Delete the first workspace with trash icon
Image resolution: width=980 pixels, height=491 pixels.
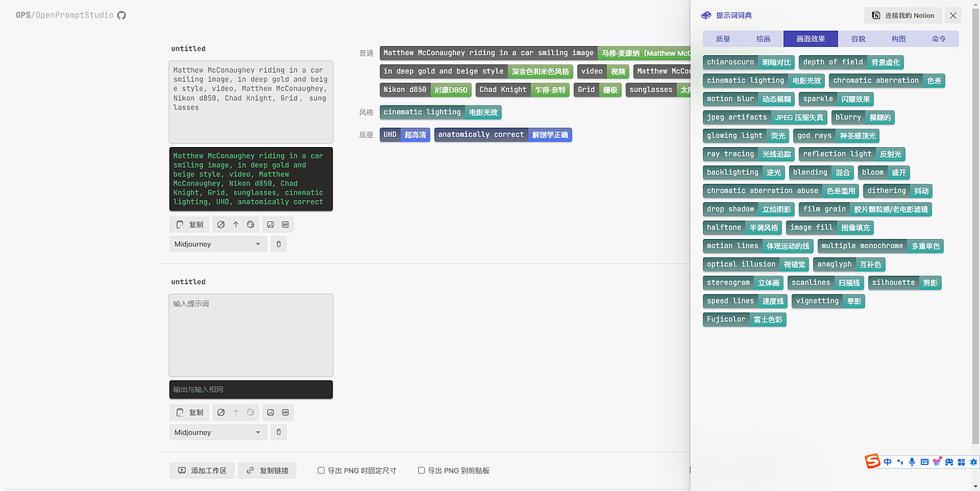click(279, 244)
